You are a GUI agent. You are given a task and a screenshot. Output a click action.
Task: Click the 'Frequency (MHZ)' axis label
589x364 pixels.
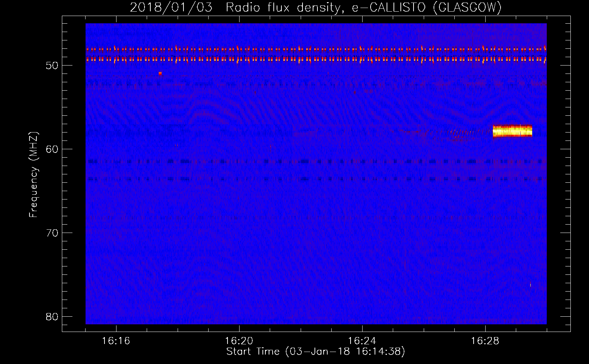33,175
